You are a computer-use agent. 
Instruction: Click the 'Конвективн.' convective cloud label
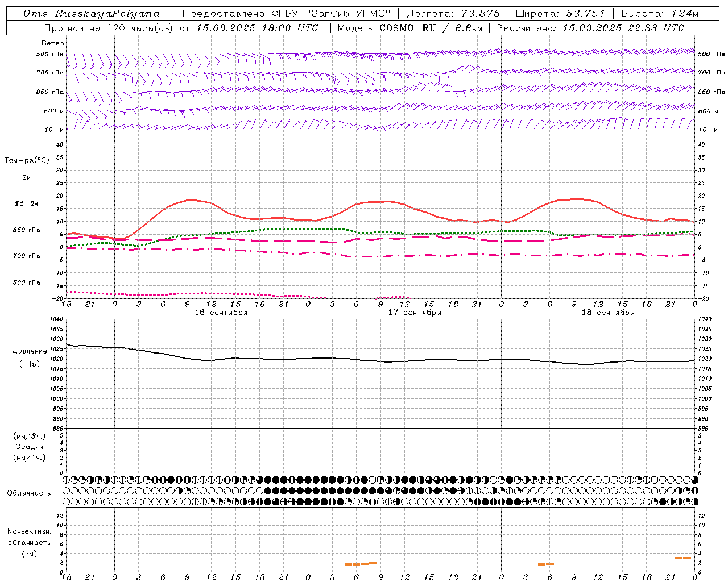click(29, 531)
